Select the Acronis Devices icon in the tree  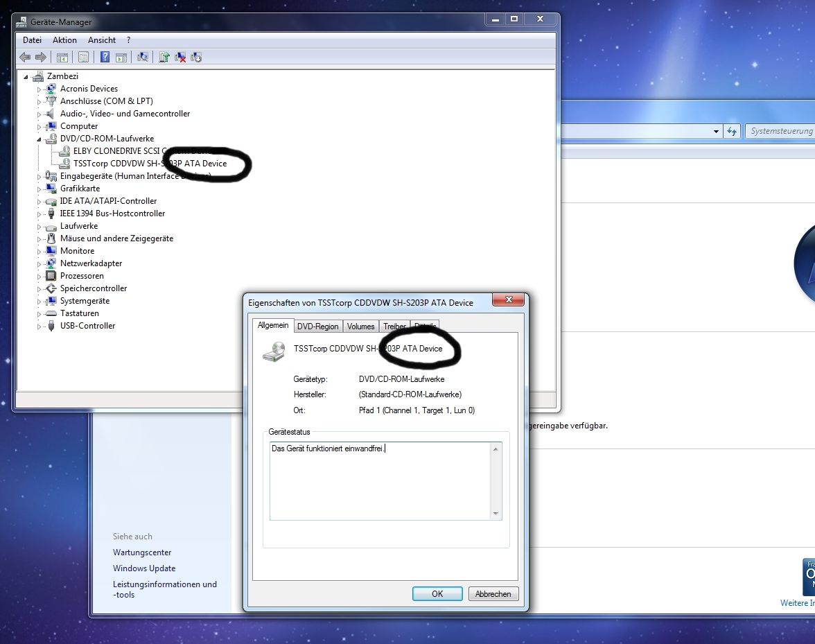point(51,88)
